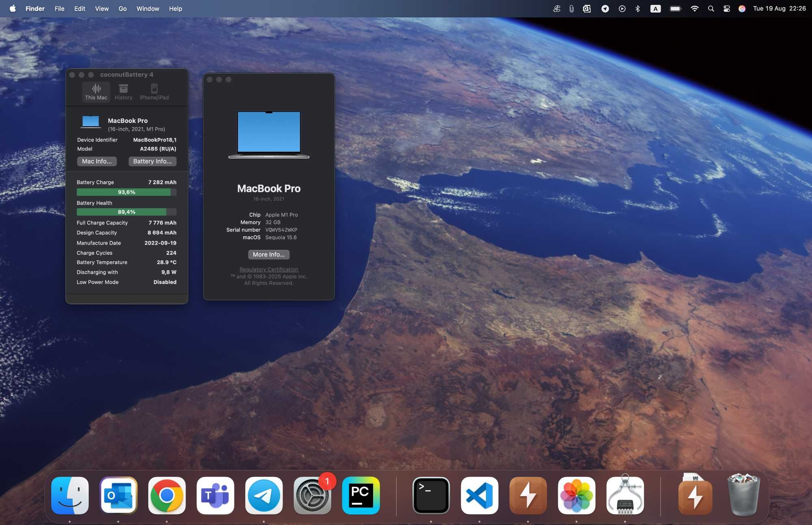Launch Microsoft Outlook from dock
812x525 pixels.
coord(119,495)
